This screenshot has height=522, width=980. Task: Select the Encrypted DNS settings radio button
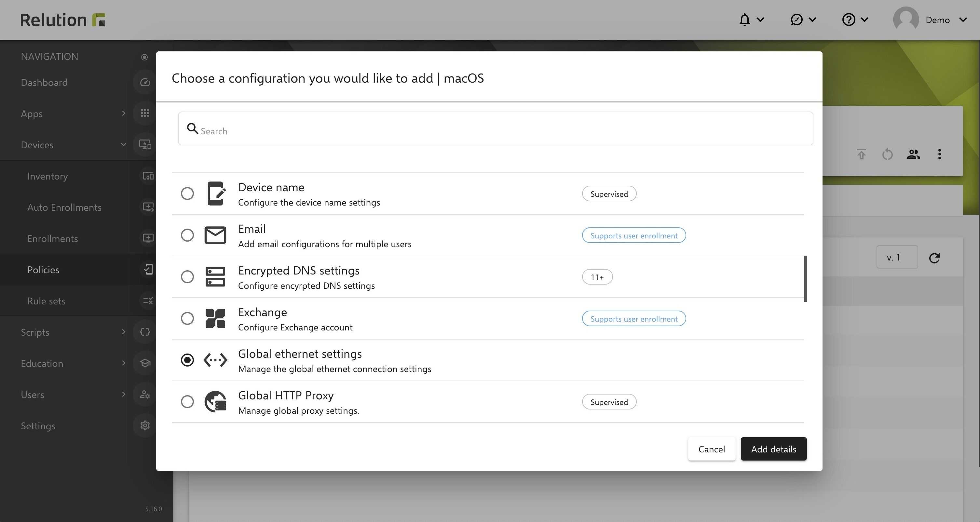187,277
